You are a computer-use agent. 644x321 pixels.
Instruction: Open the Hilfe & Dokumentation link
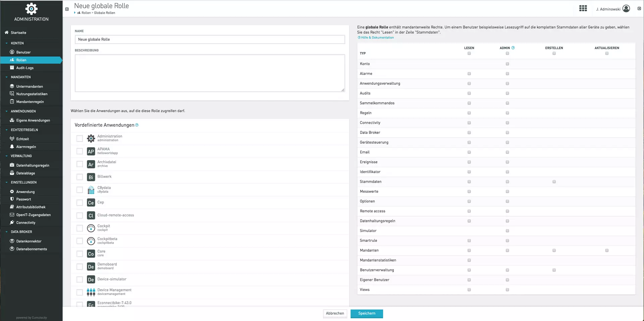(x=377, y=38)
